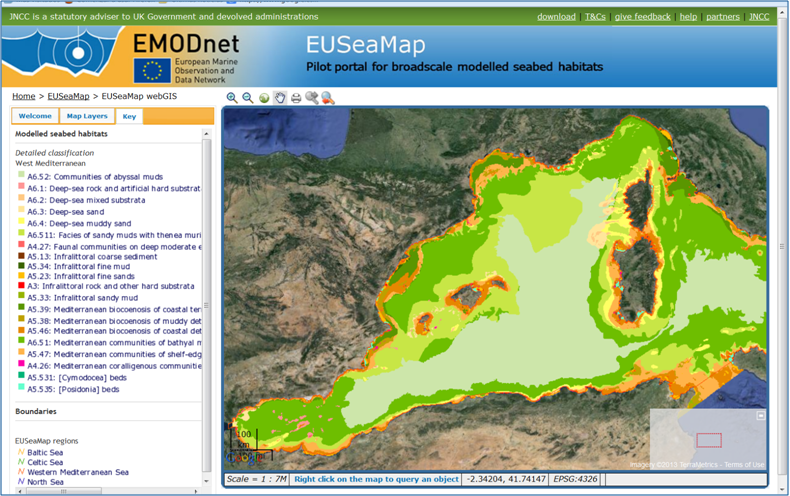Image resolution: width=790 pixels, height=496 pixels.
Task: Click the overview map thumbnail
Action: [x=708, y=440]
